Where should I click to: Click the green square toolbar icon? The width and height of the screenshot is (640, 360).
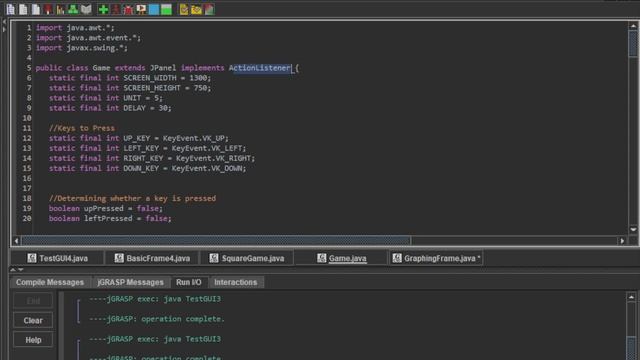pyautogui.click(x=167, y=9)
